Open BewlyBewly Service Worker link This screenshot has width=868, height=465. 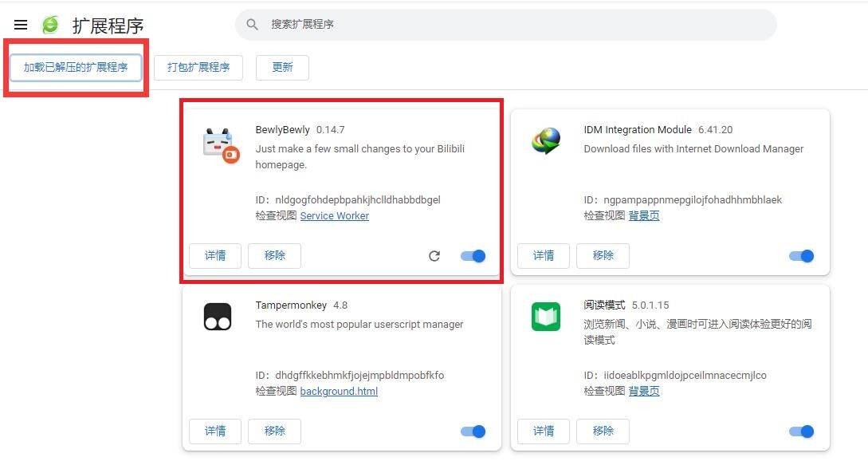coord(334,216)
